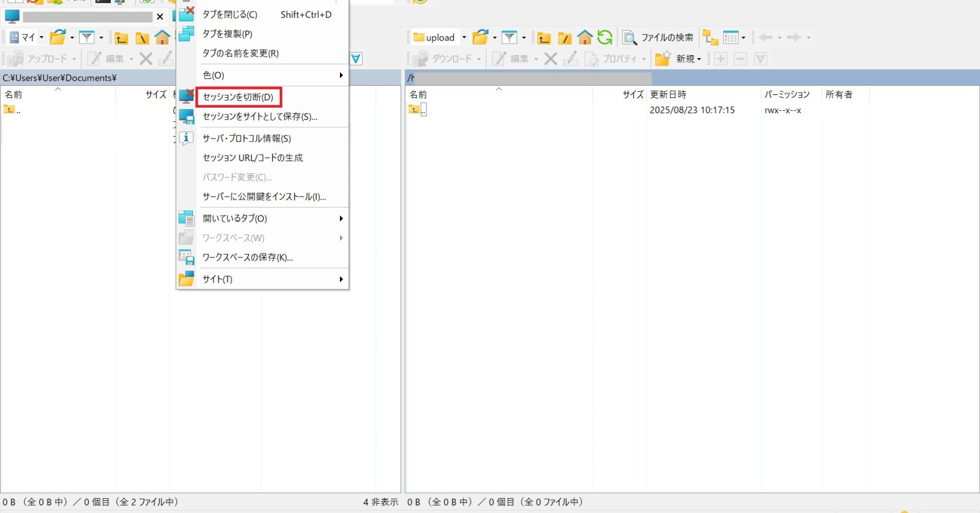Click the remote open directory folder icon

(480, 37)
